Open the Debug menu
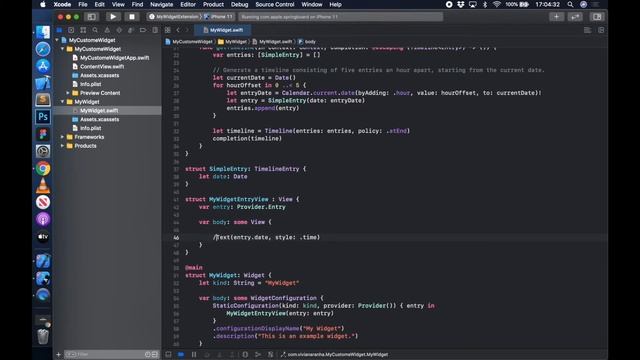The image size is (640, 360). pyautogui.click(x=239, y=4)
